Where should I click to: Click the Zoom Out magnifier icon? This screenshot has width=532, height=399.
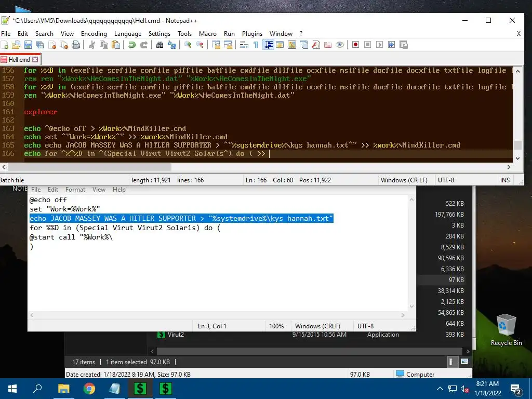200,45
